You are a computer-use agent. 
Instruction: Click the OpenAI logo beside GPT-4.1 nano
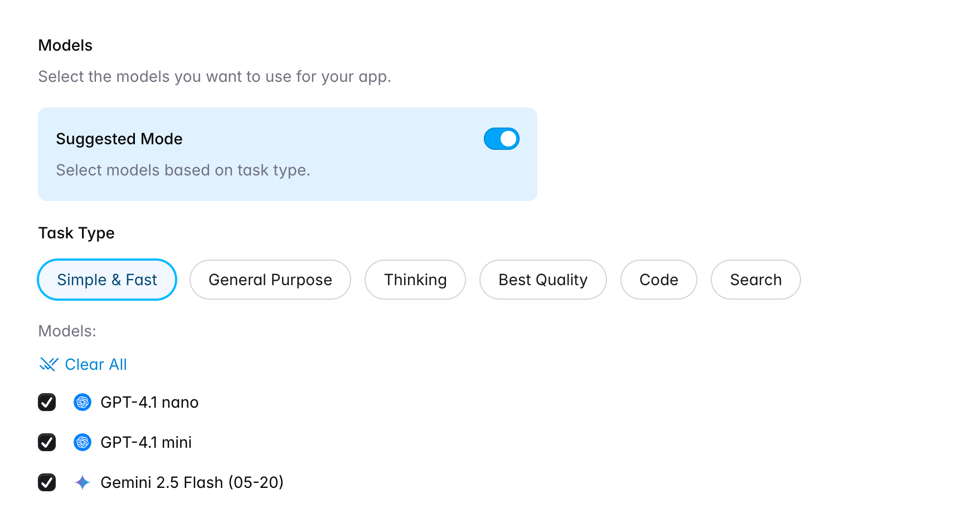[x=83, y=402]
